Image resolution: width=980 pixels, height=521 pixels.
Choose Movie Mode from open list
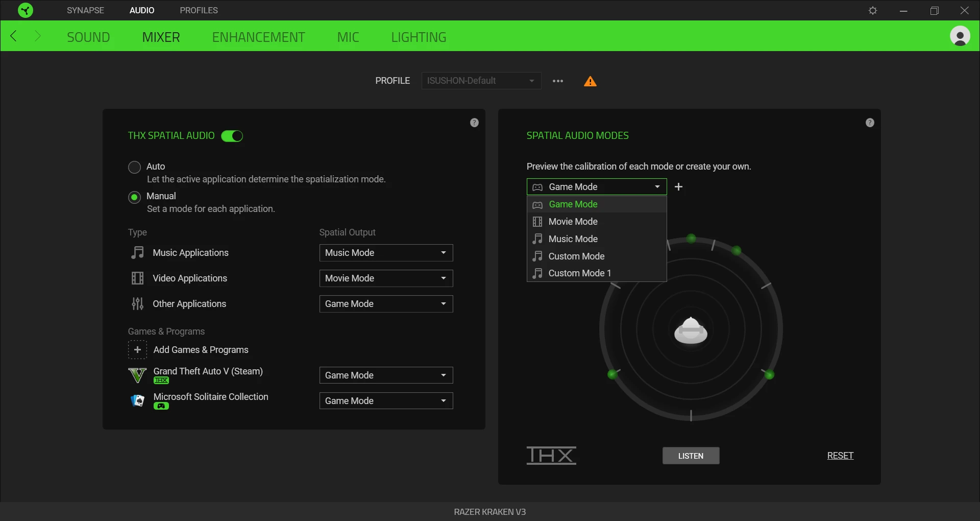[597, 222]
